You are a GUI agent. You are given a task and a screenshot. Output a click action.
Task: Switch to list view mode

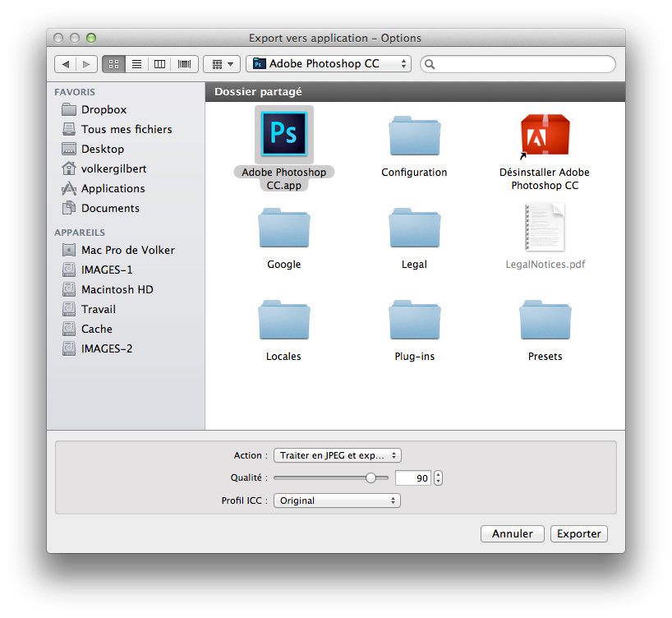(x=136, y=64)
